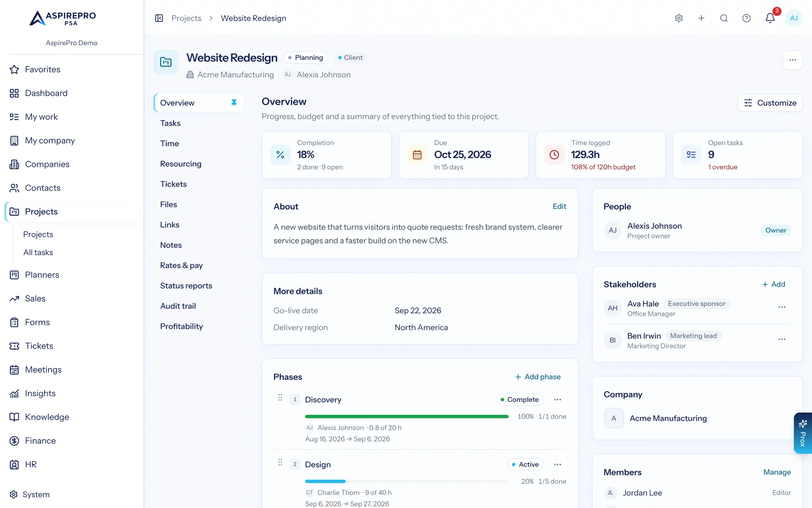Open the Status reports tab
The height and width of the screenshot is (508, 812).
(199, 286)
